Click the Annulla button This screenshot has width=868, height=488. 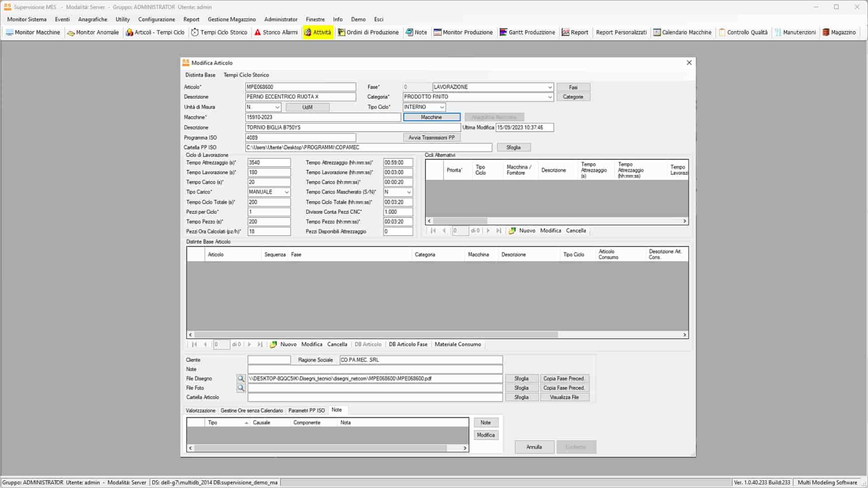[534, 447]
